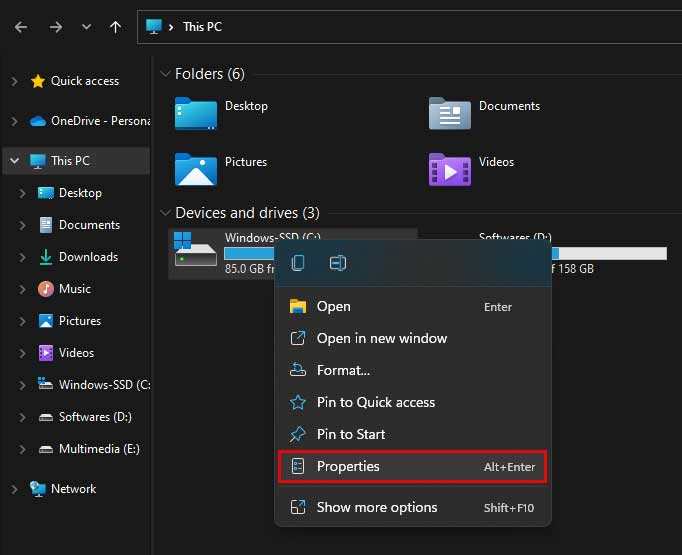Click This PC text in the address bar
The image size is (682, 555).
(202, 27)
